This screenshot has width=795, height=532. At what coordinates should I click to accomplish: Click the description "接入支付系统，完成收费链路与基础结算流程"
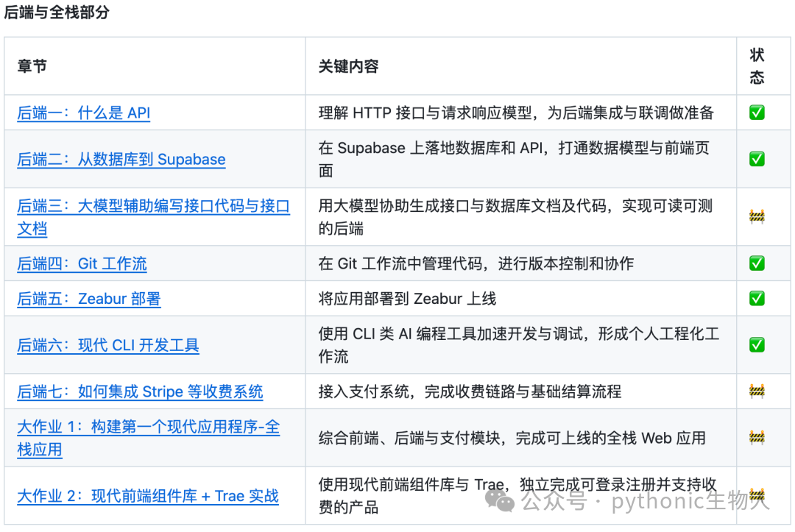pos(470,391)
